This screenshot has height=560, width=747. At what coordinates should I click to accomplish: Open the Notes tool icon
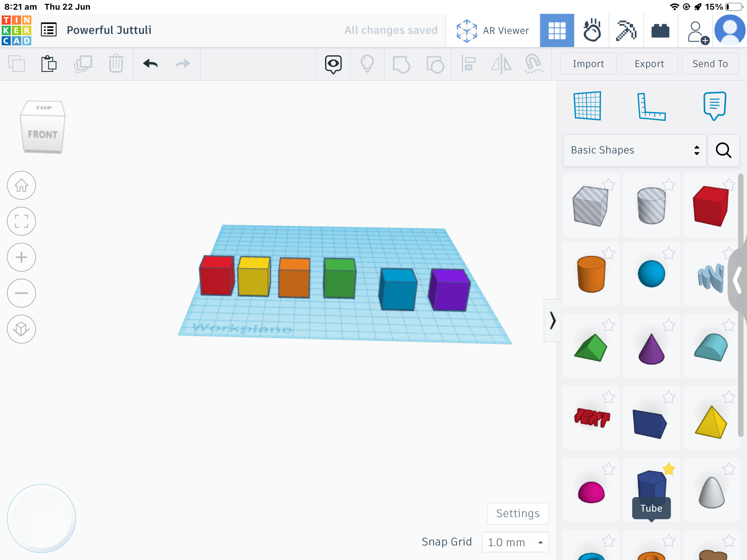[714, 106]
